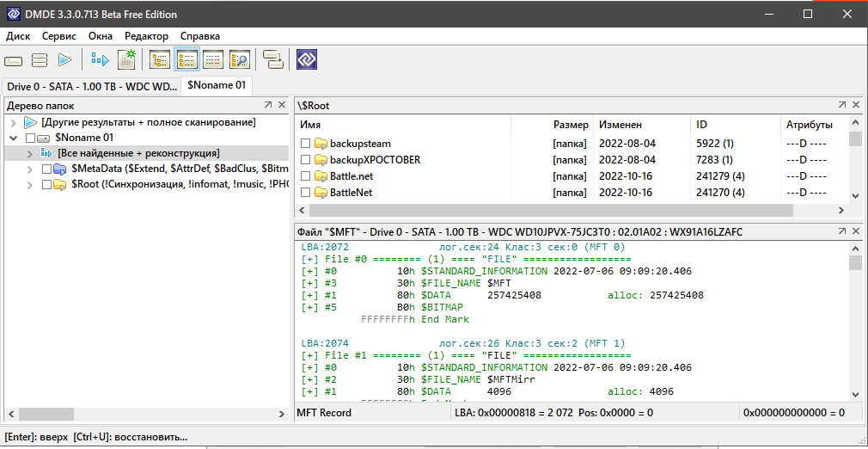Tick the BattleNet folder checkbox
Screen dimensions: 868x449
(305, 193)
